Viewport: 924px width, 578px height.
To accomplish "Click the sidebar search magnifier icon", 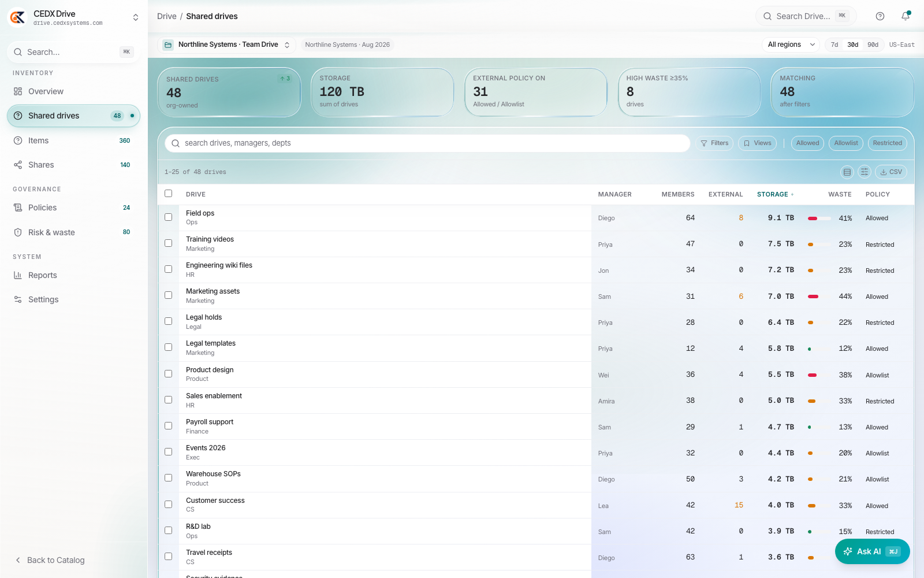I will (18, 52).
